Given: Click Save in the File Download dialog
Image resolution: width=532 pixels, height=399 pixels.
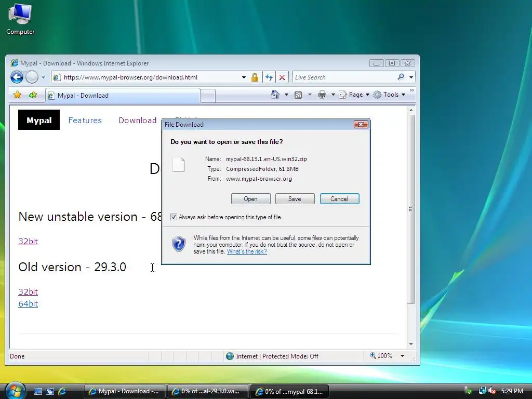Looking at the screenshot, I should point(295,199).
